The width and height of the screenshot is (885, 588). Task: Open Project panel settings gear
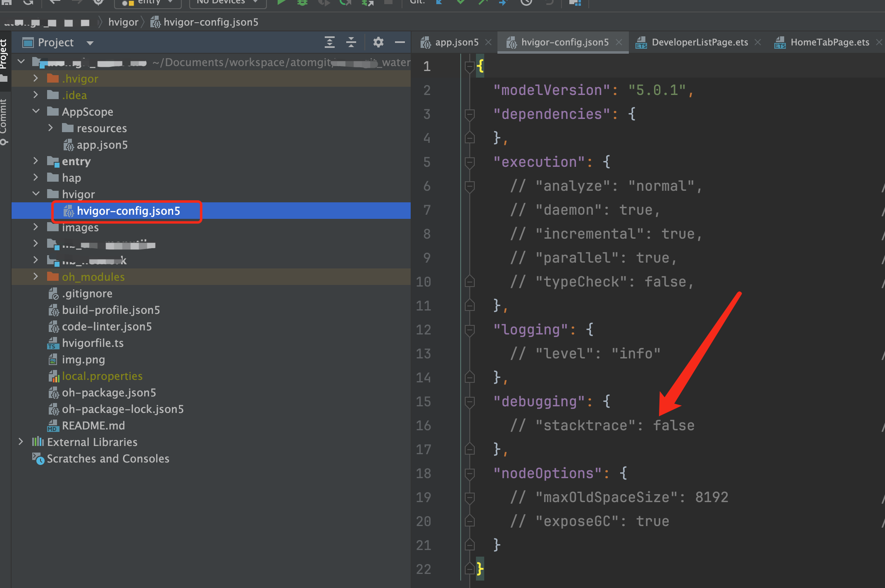(378, 42)
